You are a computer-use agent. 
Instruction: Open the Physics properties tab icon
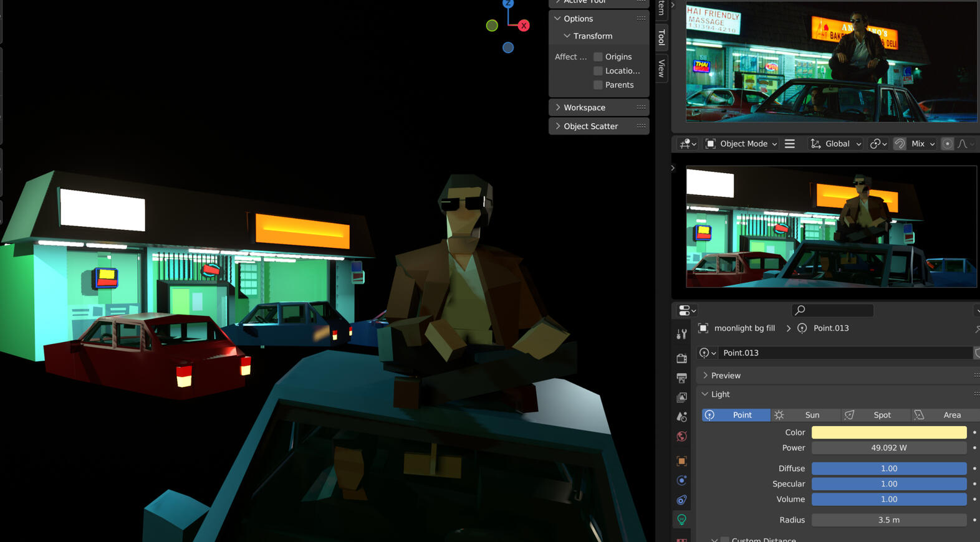(681, 480)
